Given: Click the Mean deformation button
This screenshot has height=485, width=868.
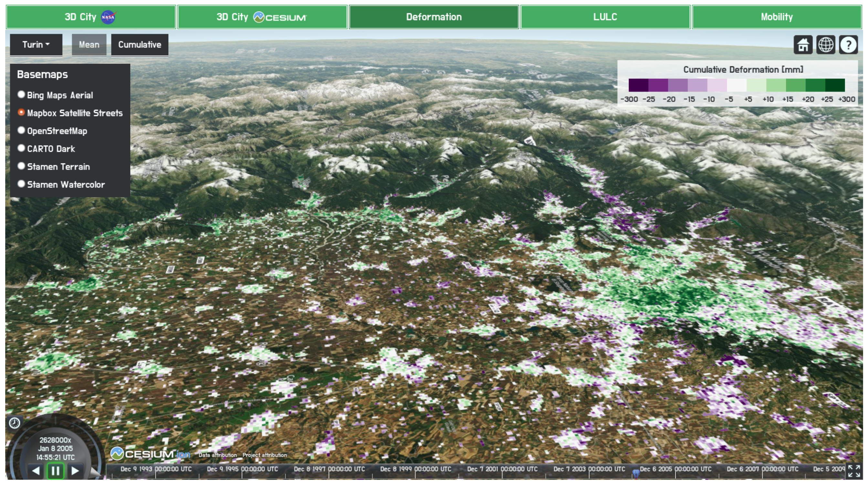Looking at the screenshot, I should 89,45.
